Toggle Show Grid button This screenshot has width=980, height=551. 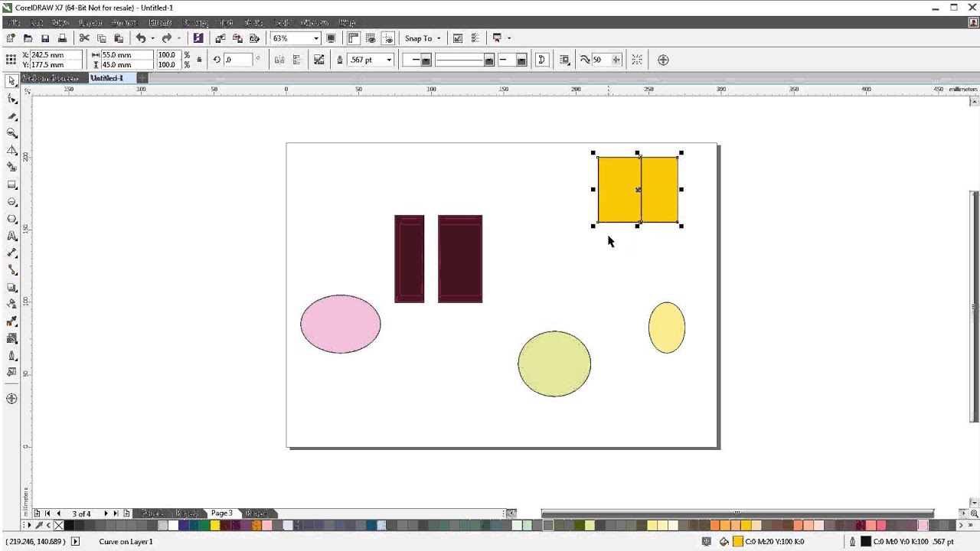point(371,38)
